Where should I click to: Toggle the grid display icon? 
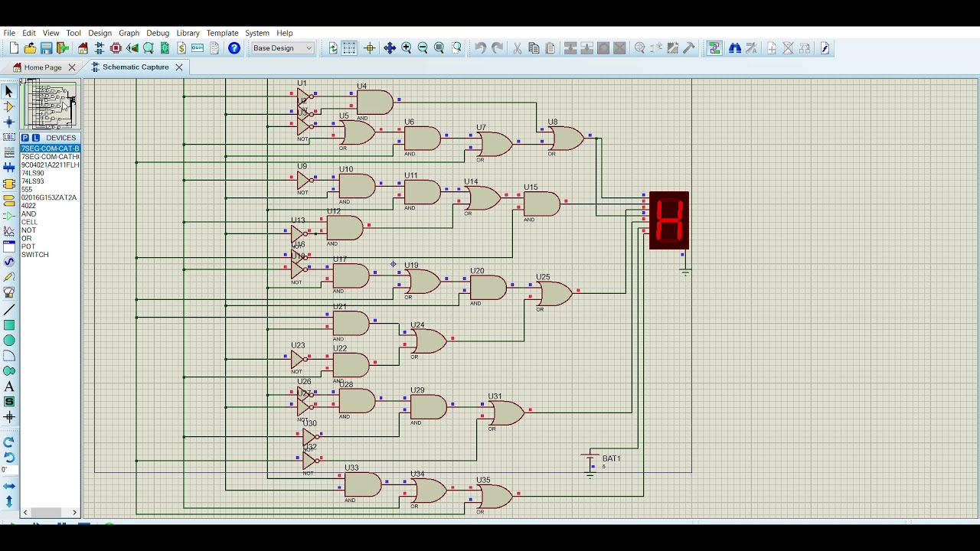(349, 48)
